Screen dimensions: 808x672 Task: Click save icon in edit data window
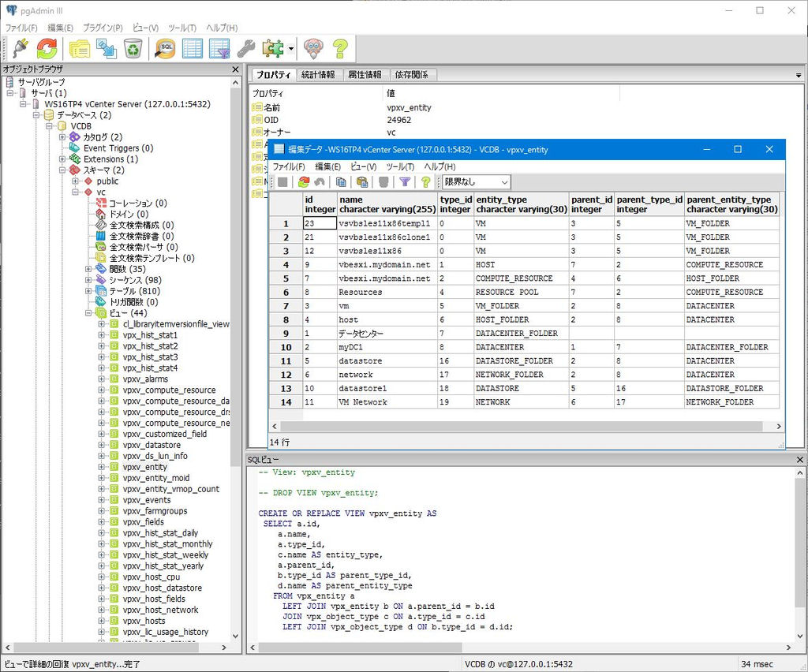[282, 181]
